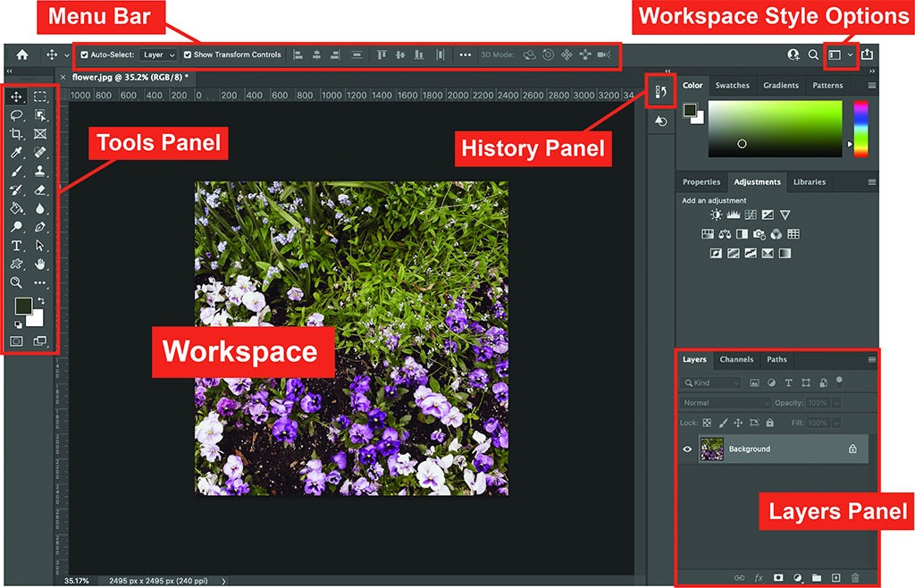The height and width of the screenshot is (588, 915).
Task: Click the foreground color swatch in Tools panel
Action: [23, 307]
